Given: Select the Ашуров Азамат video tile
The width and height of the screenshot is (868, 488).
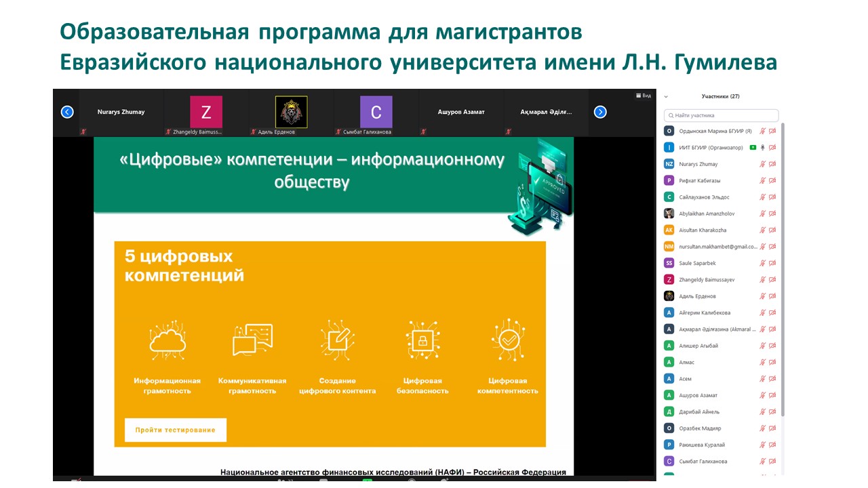Looking at the screenshot, I should coord(461,113).
